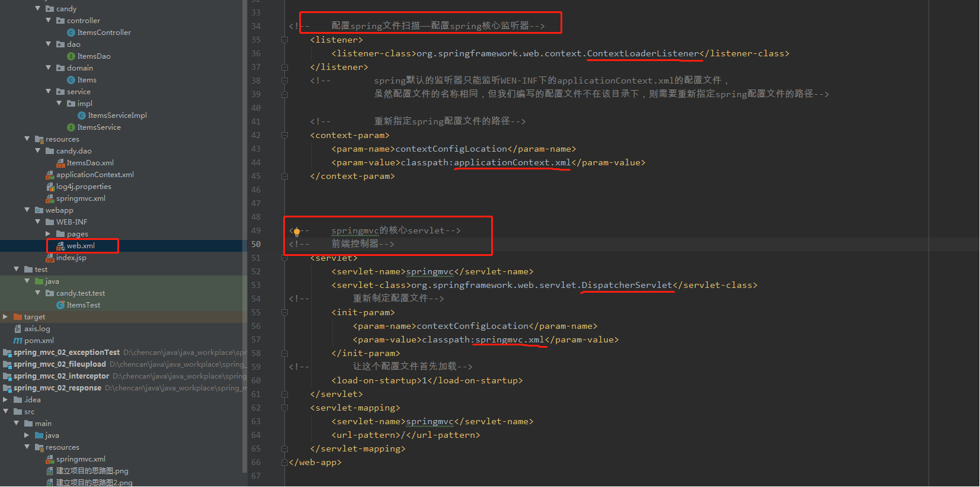Select 建立项目的思路图2.png file
The image size is (980, 487).
coord(94,483)
